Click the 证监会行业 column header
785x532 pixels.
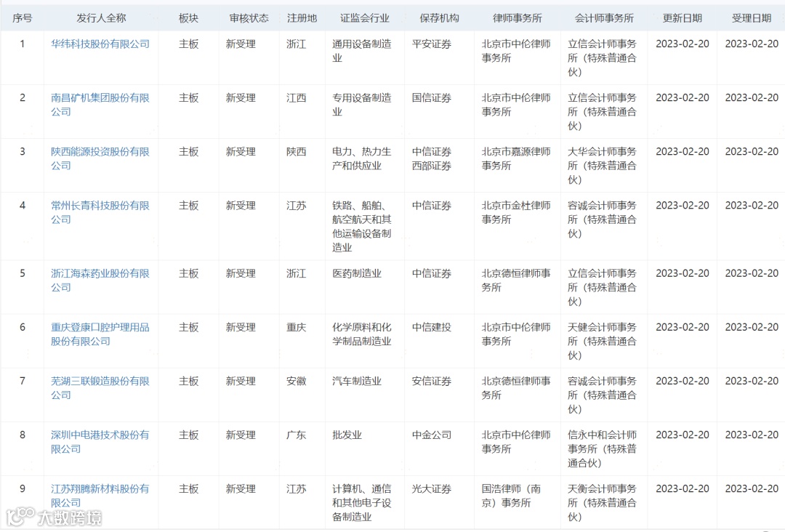click(364, 18)
